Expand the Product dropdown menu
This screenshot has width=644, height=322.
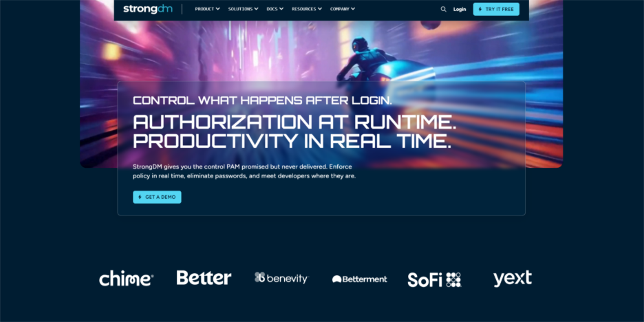point(207,9)
